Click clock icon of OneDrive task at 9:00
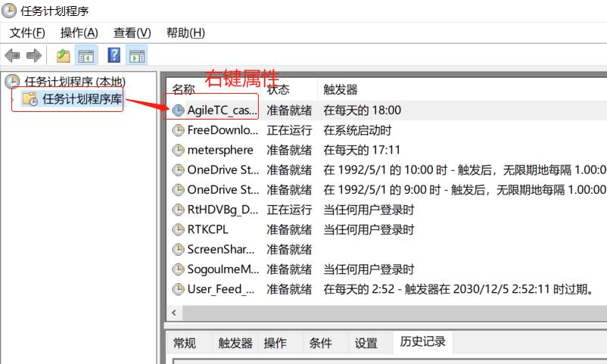This screenshot has width=607, height=364. [x=178, y=190]
